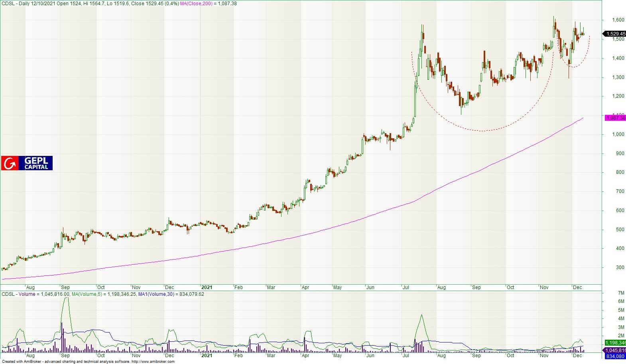Click the green 1,198,346 volume average tag

click(x=615, y=343)
